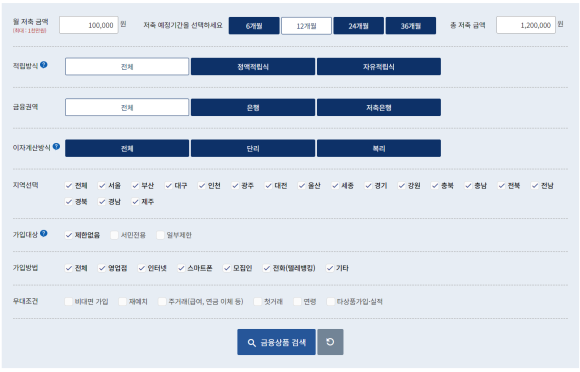Screen dimensions: 580x372
Task: Toggle the 경남 region checkbox
Action: pyautogui.click(x=102, y=202)
